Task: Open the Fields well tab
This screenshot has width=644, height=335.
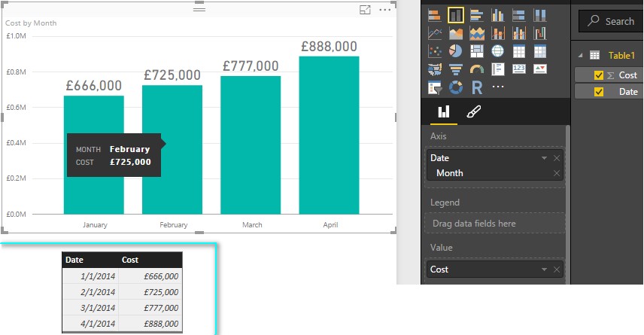Action: click(x=444, y=112)
